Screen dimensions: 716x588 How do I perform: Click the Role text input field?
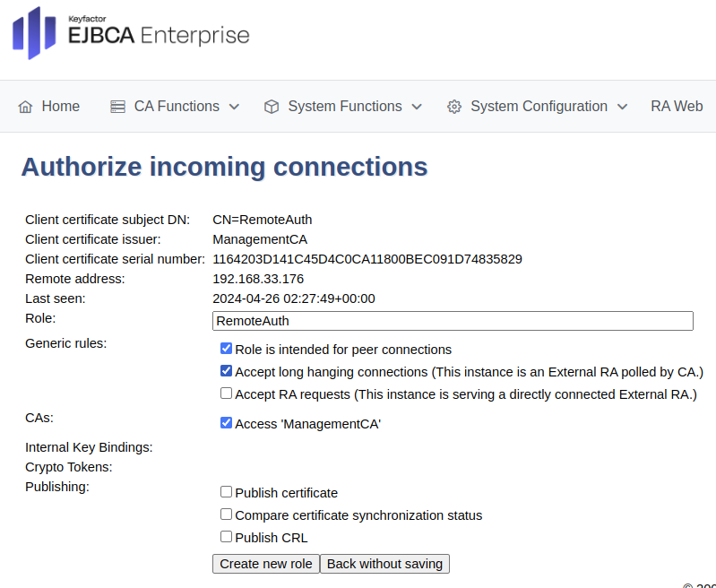(x=453, y=321)
